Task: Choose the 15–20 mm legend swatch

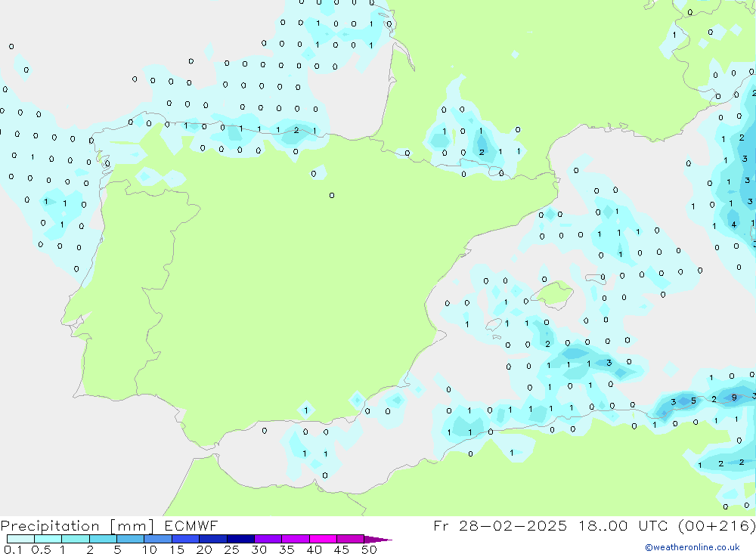Action: (x=185, y=539)
